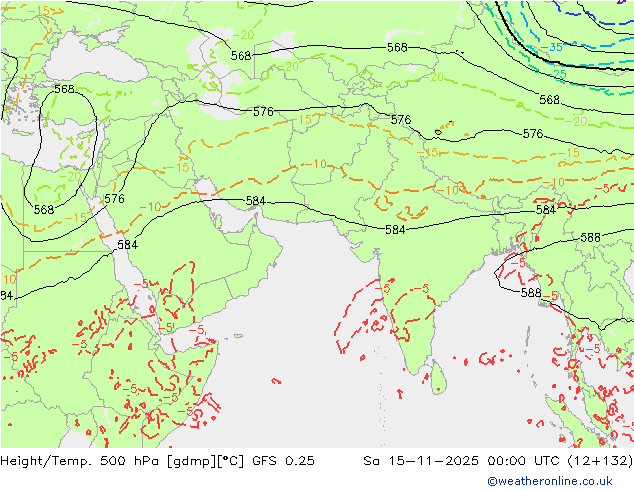Image resolution: width=634 pixels, height=490 pixels.
Task: Click the date "Sa 15-11-2025" in the caption
Action: click(x=421, y=460)
